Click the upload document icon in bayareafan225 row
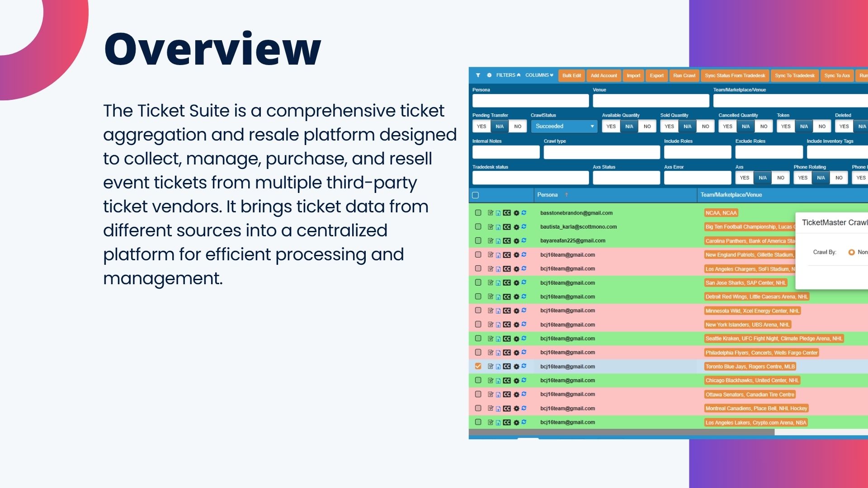The width and height of the screenshot is (868, 488). click(498, 241)
